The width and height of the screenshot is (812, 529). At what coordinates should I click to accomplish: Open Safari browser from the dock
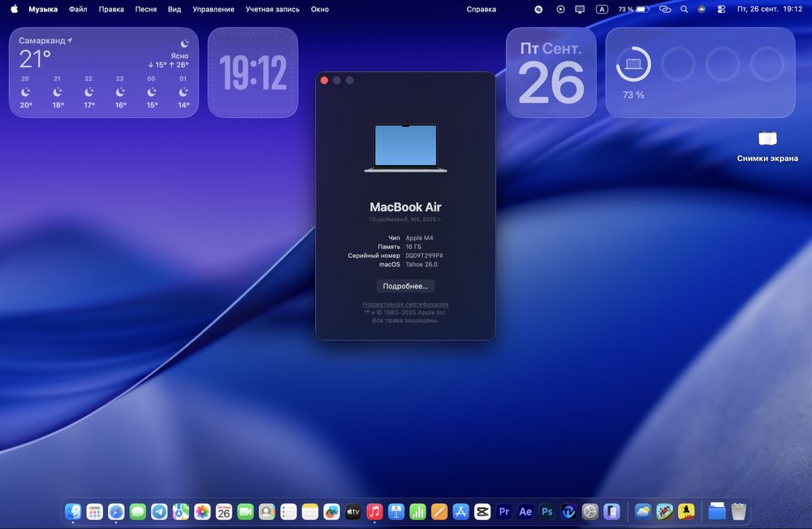tap(116, 512)
